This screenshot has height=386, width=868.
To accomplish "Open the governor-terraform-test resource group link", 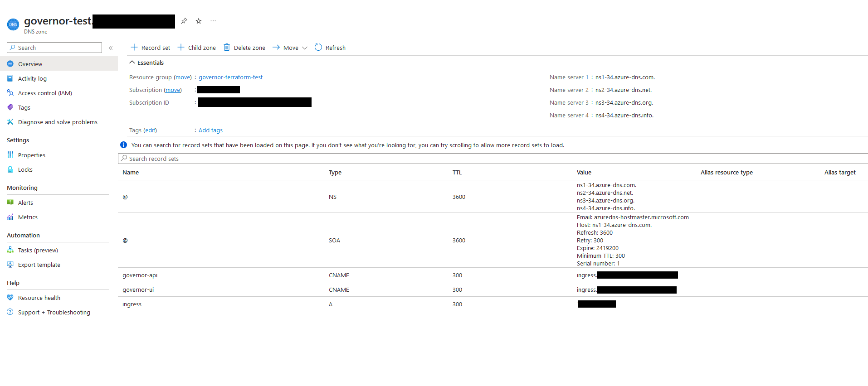I will (x=230, y=77).
